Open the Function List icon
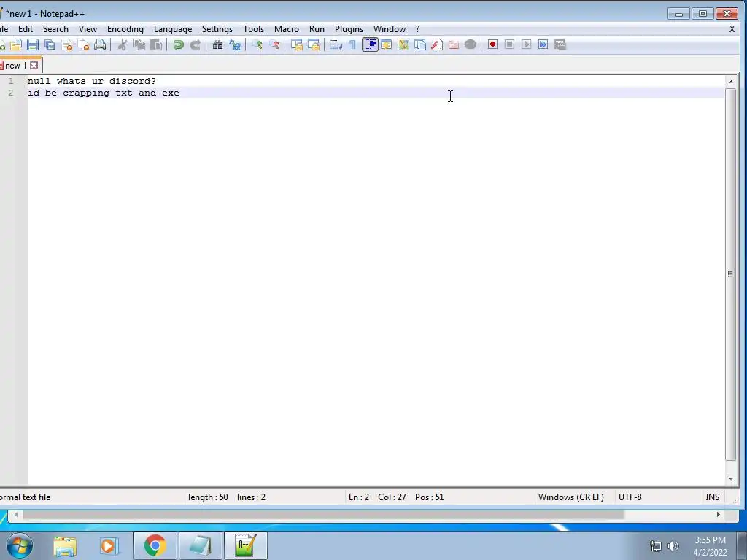Image resolution: width=747 pixels, height=560 pixels. (437, 44)
